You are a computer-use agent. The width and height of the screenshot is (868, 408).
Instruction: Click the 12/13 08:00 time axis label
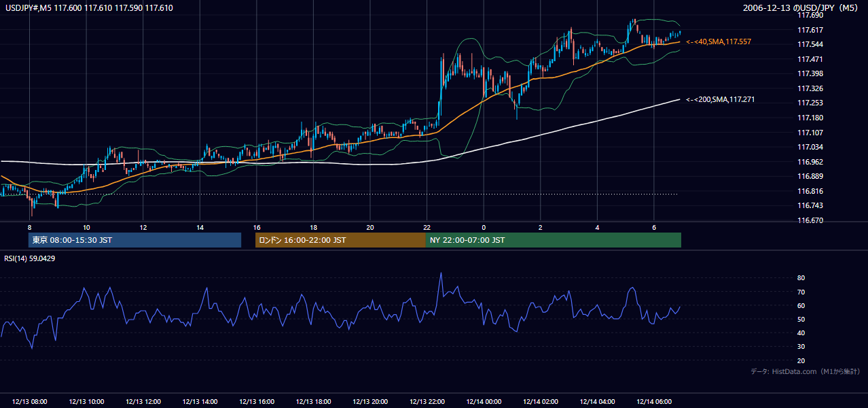tap(29, 402)
